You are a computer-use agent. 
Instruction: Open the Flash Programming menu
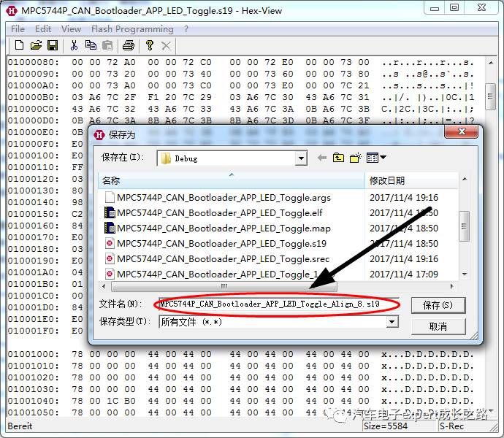[x=132, y=29]
